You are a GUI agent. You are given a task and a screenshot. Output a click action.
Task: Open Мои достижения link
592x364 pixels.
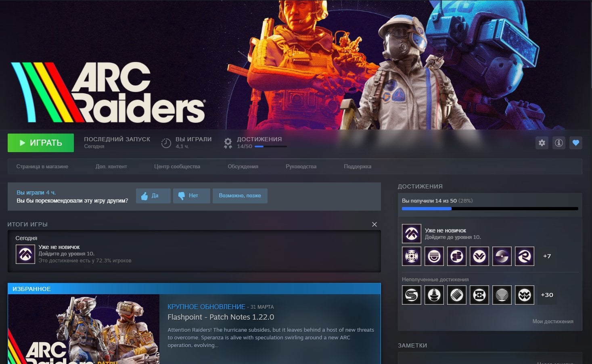pyautogui.click(x=553, y=322)
